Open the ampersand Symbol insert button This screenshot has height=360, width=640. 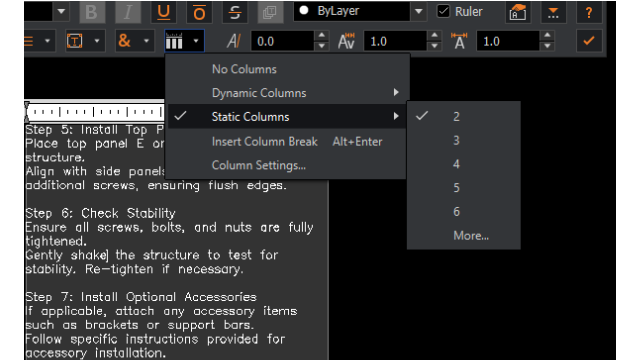[x=124, y=41]
